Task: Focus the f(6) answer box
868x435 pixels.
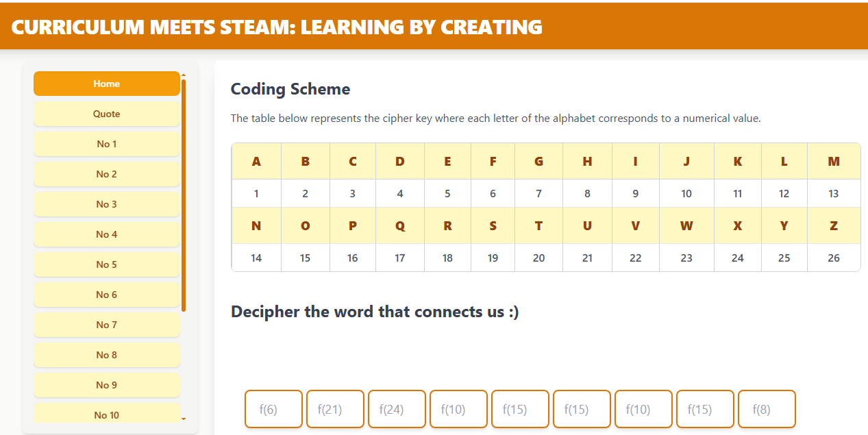Action: [273, 409]
